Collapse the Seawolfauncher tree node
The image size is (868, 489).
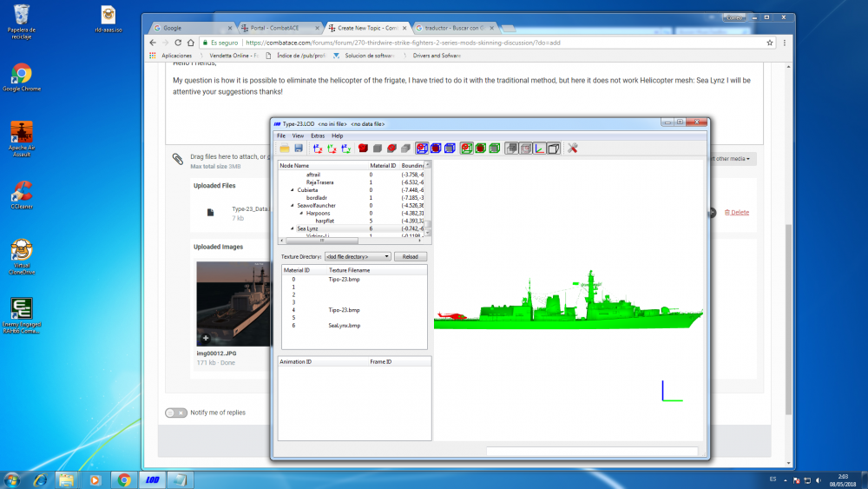(293, 206)
